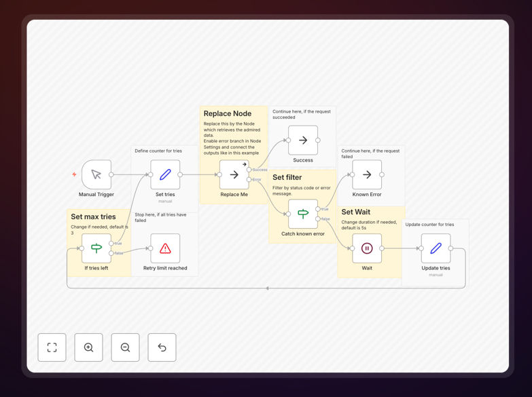532x397 pixels.
Task: Click the 'Catch known error' label
Action: 303,233
